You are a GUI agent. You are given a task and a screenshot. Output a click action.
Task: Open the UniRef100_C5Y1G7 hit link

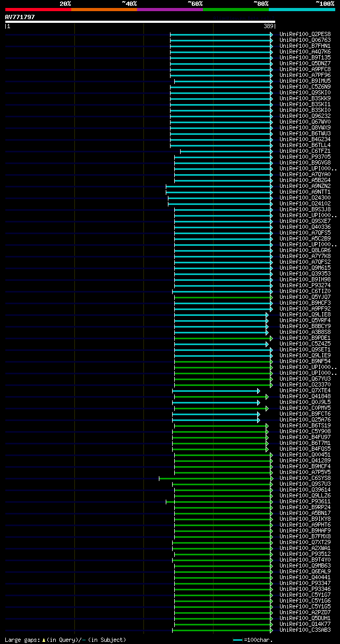click(x=305, y=595)
